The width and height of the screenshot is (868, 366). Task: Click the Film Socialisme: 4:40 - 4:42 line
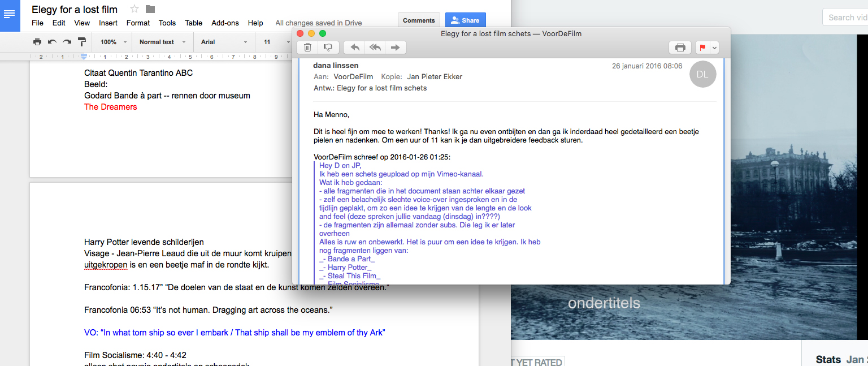pos(135,355)
